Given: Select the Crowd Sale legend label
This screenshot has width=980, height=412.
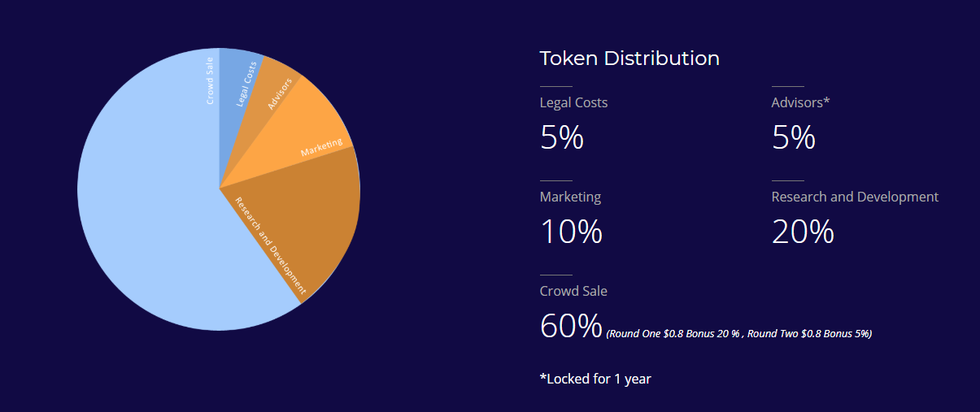Looking at the screenshot, I should (573, 291).
